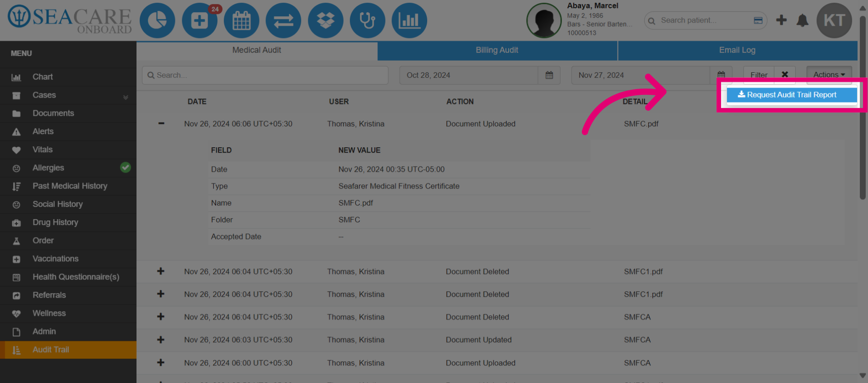Image resolution: width=868 pixels, height=383 pixels.
Task: Open the KT user profile avatar
Action: (x=834, y=20)
